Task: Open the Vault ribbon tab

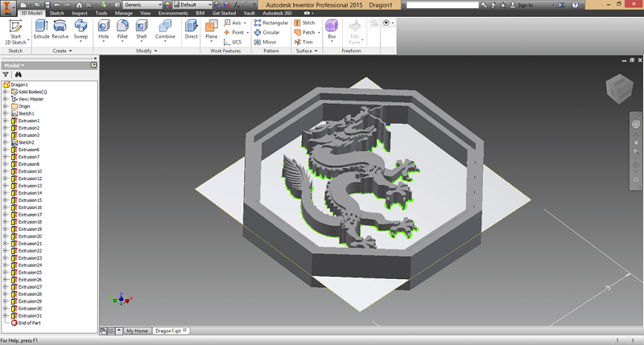Action: (x=249, y=13)
